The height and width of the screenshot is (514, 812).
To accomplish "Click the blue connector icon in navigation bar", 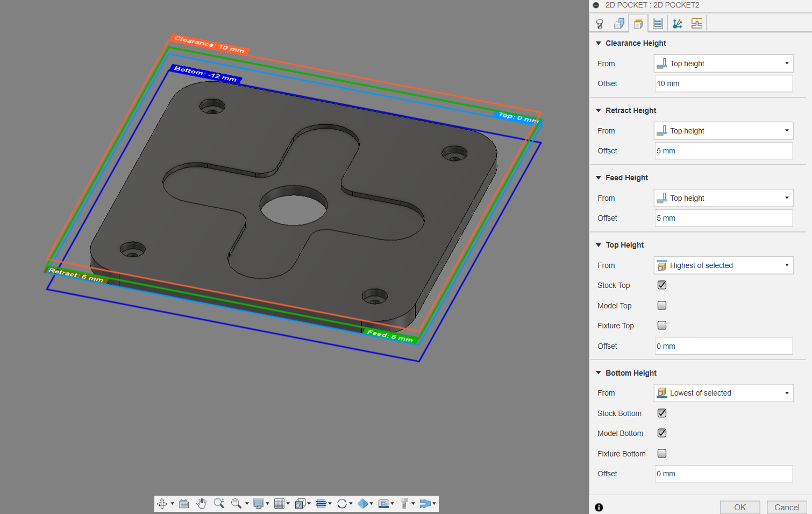I will (x=425, y=504).
